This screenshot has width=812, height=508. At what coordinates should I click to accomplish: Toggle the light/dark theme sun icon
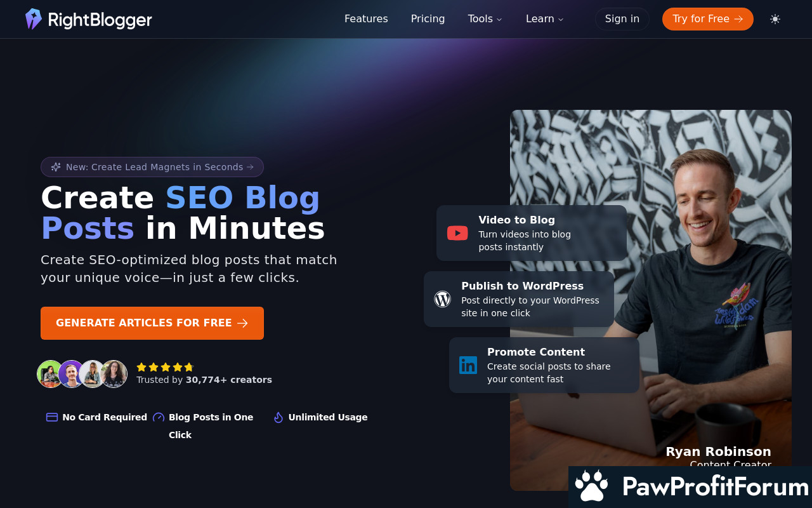(775, 19)
